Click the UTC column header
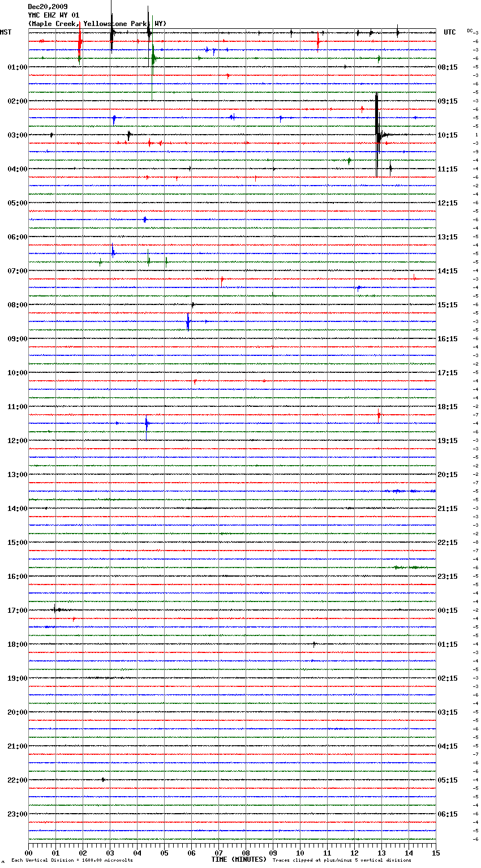This screenshot has width=481, height=868. [449, 32]
